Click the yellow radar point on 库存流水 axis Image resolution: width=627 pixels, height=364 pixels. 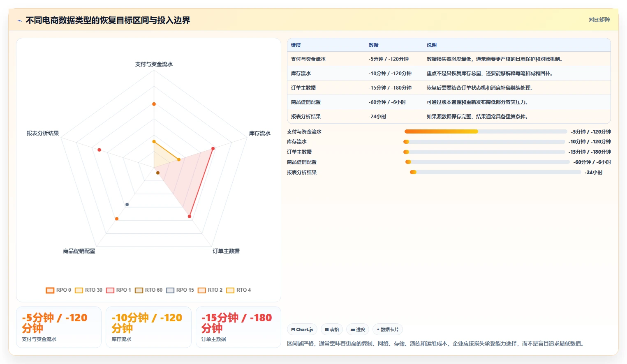(179, 159)
